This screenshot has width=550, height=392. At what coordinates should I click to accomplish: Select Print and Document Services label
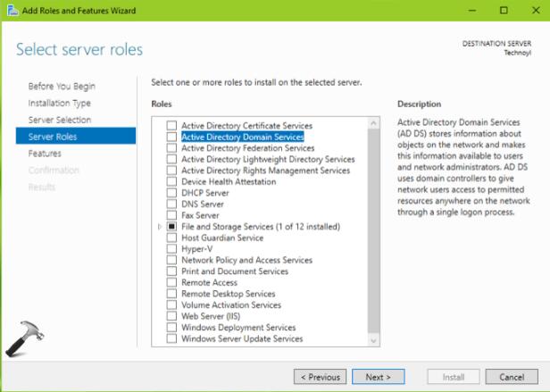[235, 271]
